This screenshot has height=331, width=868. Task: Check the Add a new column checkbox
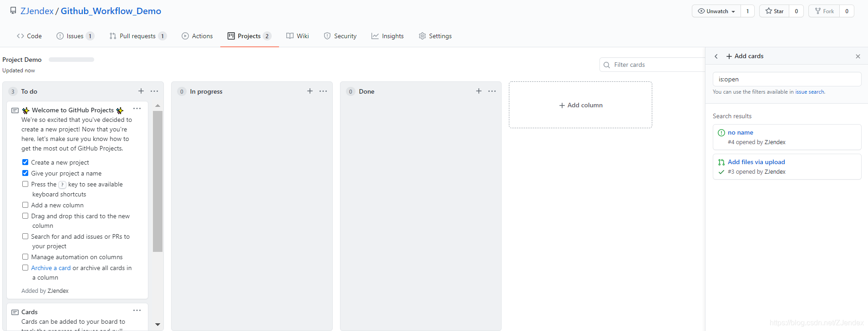(25, 205)
